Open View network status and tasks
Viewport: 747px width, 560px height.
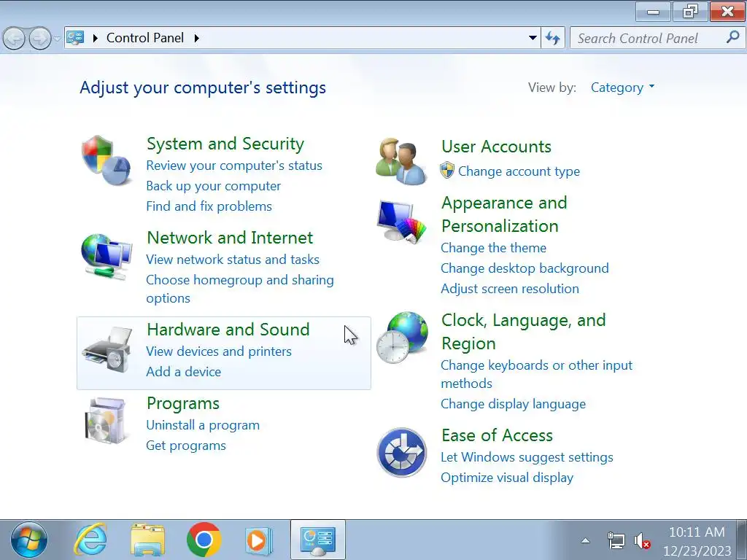pyautogui.click(x=233, y=259)
